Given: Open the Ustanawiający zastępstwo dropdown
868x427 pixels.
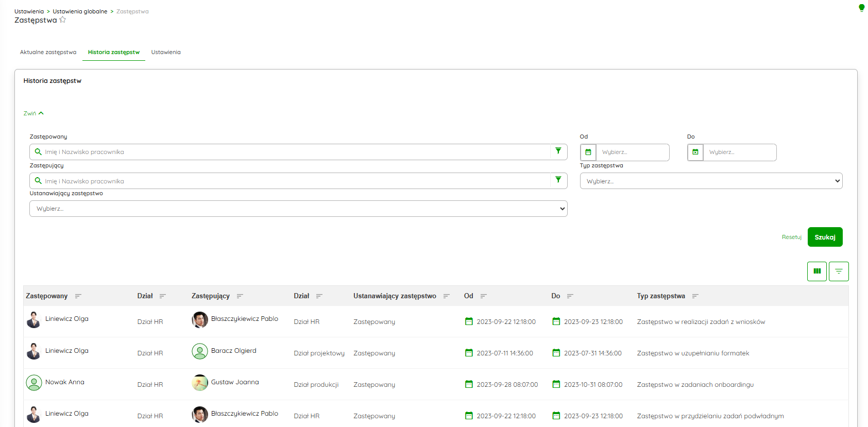Looking at the screenshot, I should (x=298, y=209).
